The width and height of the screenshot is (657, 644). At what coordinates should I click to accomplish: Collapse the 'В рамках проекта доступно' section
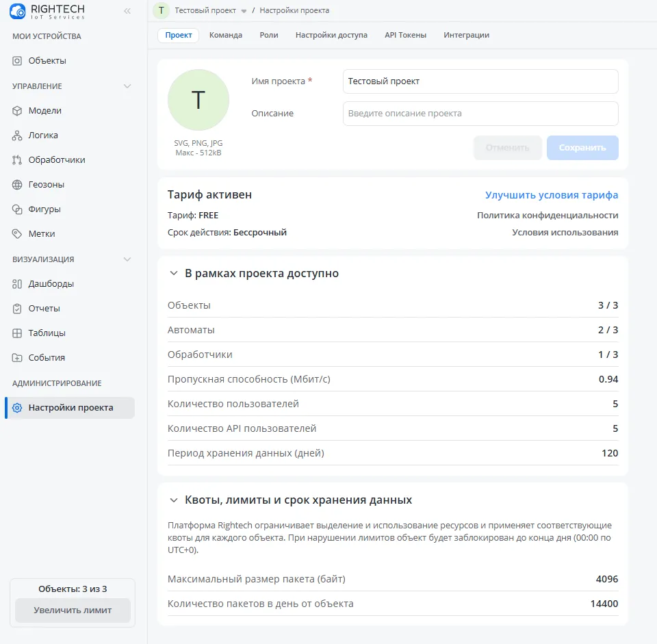point(173,274)
